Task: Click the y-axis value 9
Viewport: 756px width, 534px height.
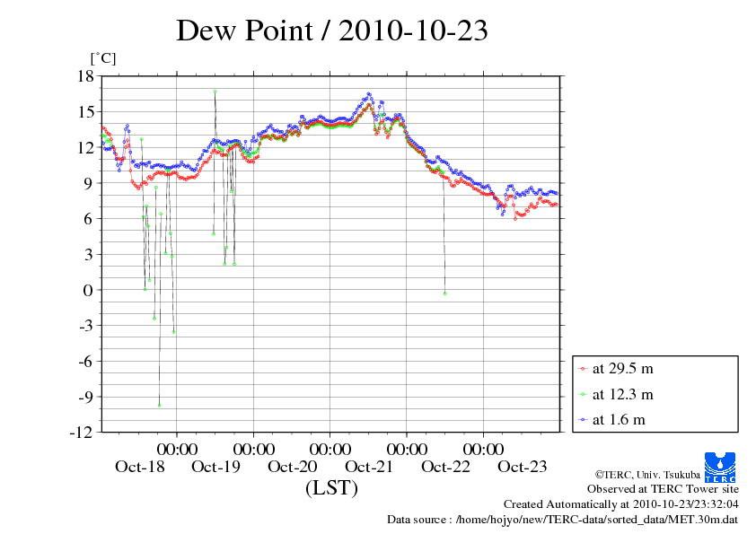Action: (x=89, y=183)
